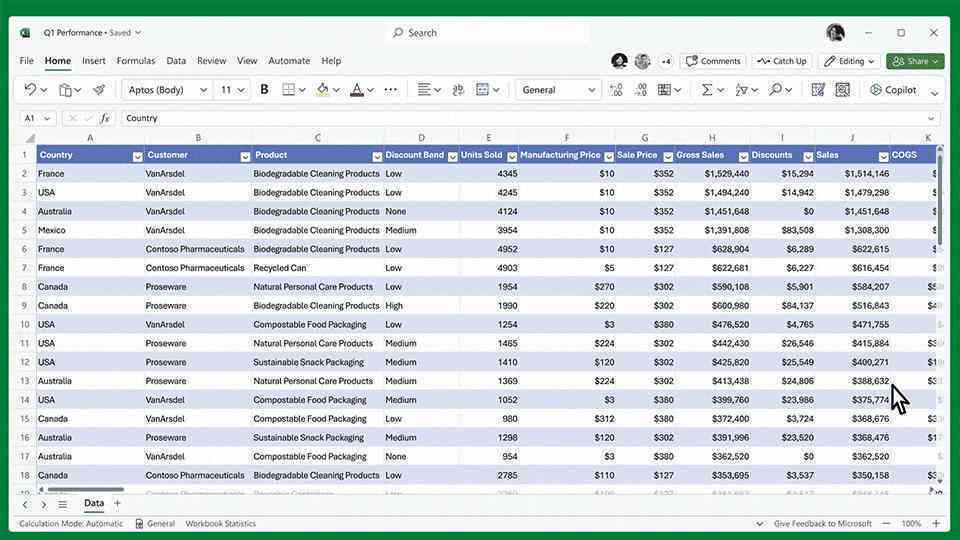This screenshot has height=540, width=960.
Task: Switch to the Data ribbon tab
Action: click(176, 61)
